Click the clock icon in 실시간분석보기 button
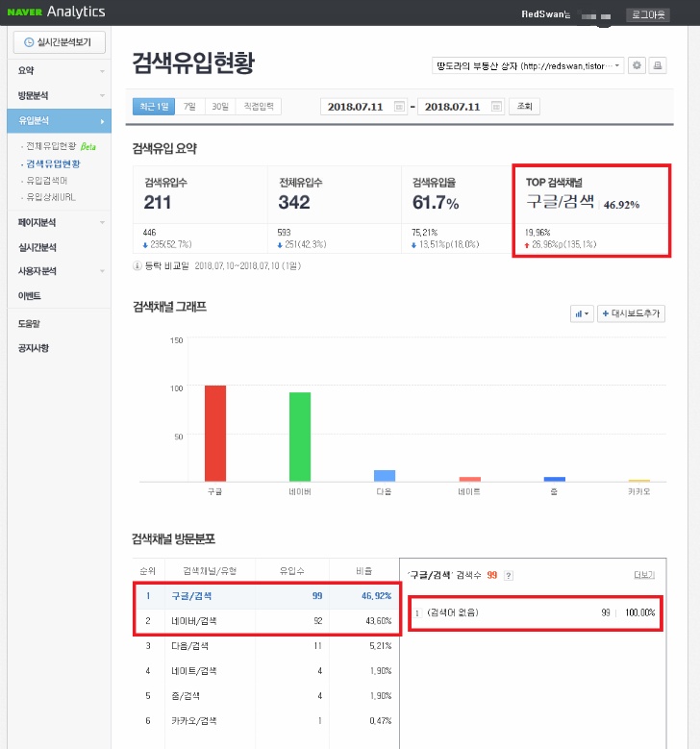The width and height of the screenshot is (700, 749). tap(29, 42)
